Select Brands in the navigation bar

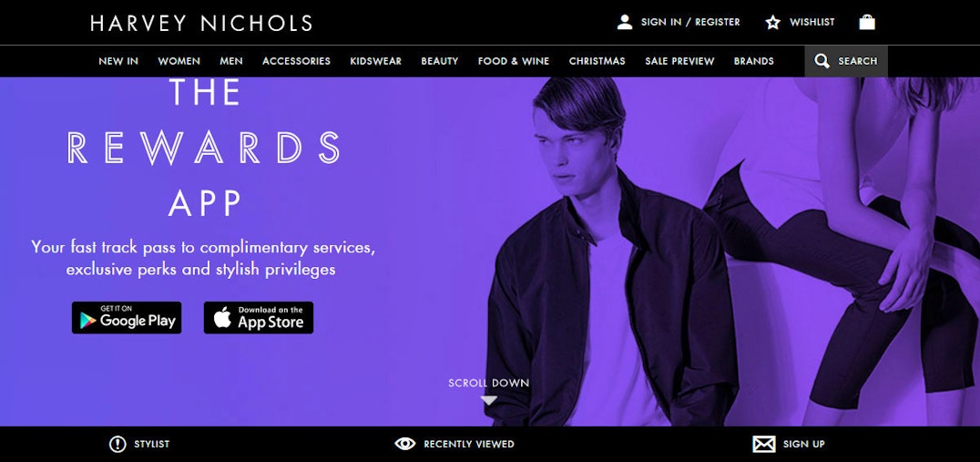coord(754,61)
